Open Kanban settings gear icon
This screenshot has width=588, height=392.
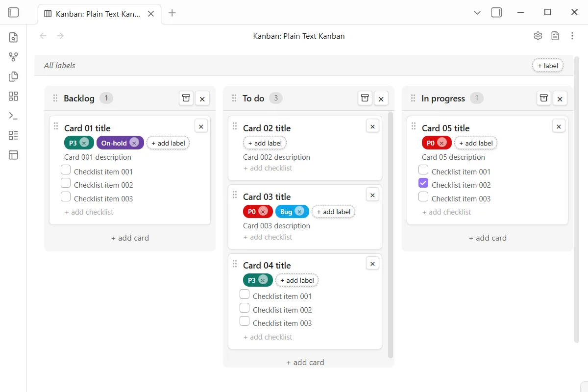pos(538,36)
